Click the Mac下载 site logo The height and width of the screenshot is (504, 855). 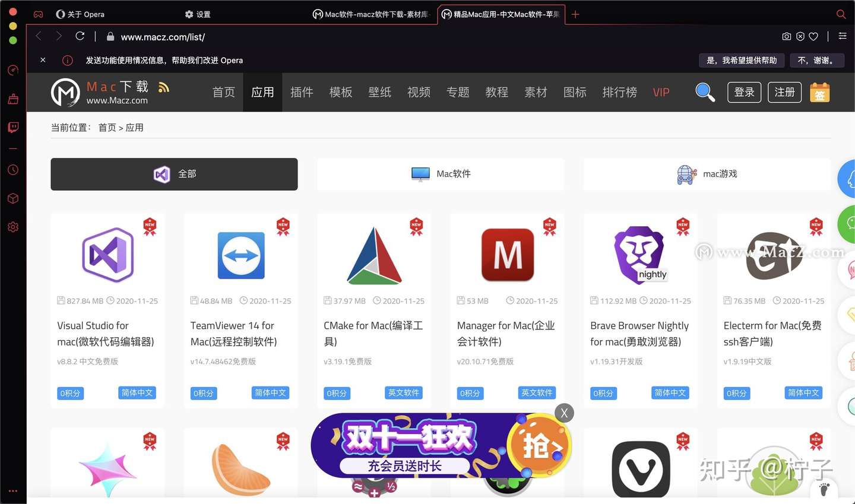coord(99,93)
